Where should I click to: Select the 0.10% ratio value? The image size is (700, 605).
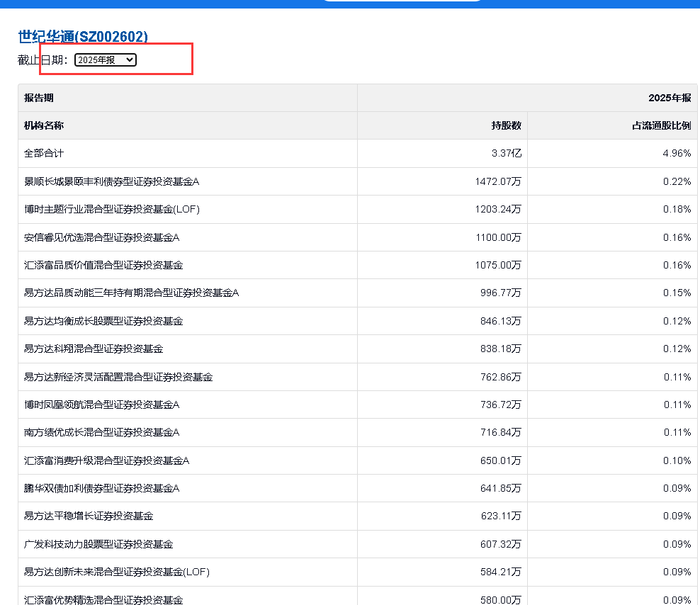[x=677, y=460]
